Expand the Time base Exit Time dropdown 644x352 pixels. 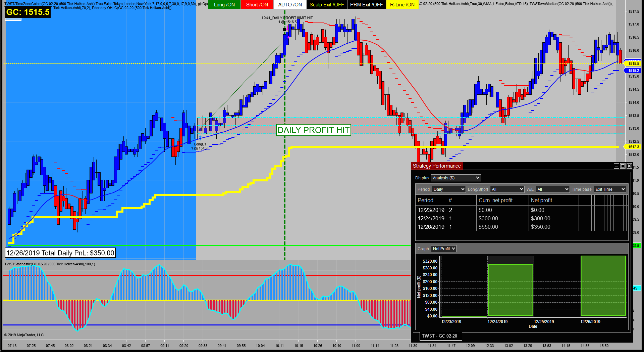[610, 189]
